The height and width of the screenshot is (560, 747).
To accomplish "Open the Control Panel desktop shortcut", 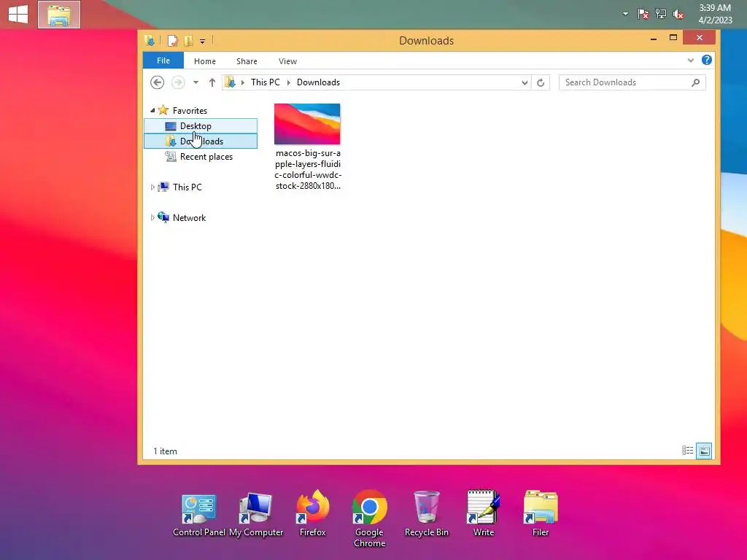I will tap(199, 516).
